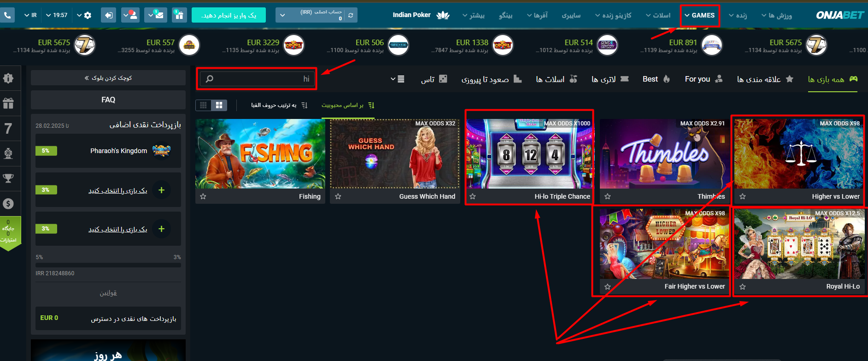Select the علاقه مندی ها favorites tab
Screen dimensions: 868x361
point(765,79)
